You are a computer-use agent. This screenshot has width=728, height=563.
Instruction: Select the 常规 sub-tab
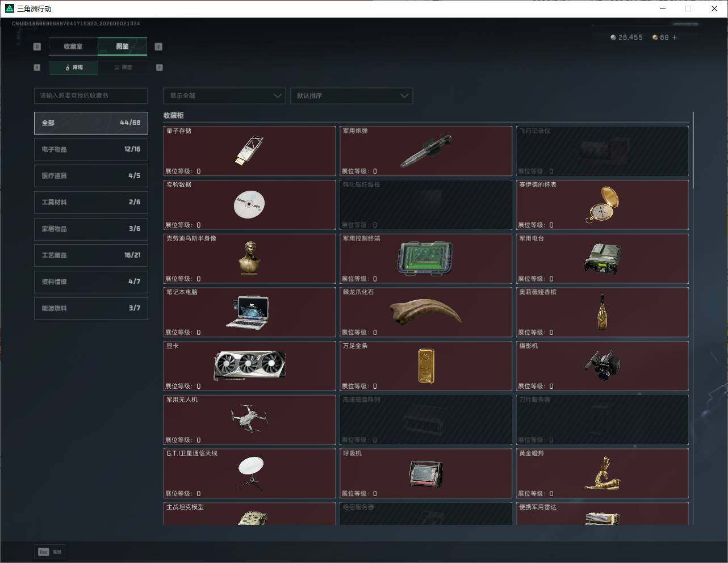74,68
